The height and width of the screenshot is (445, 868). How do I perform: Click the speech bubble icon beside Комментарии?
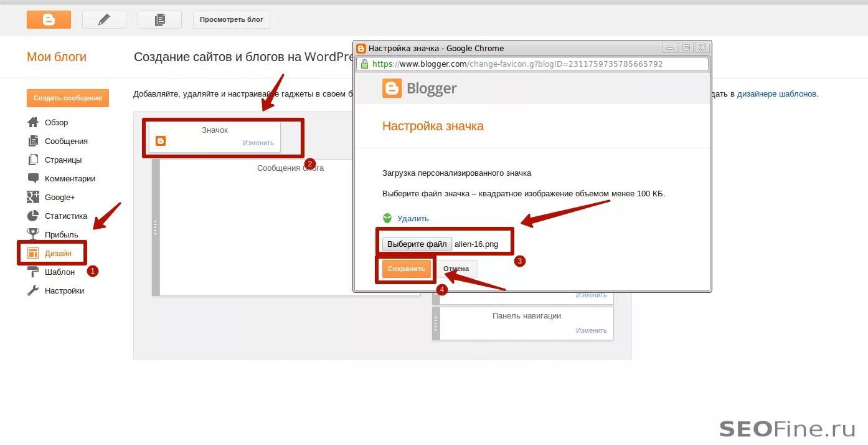[33, 178]
